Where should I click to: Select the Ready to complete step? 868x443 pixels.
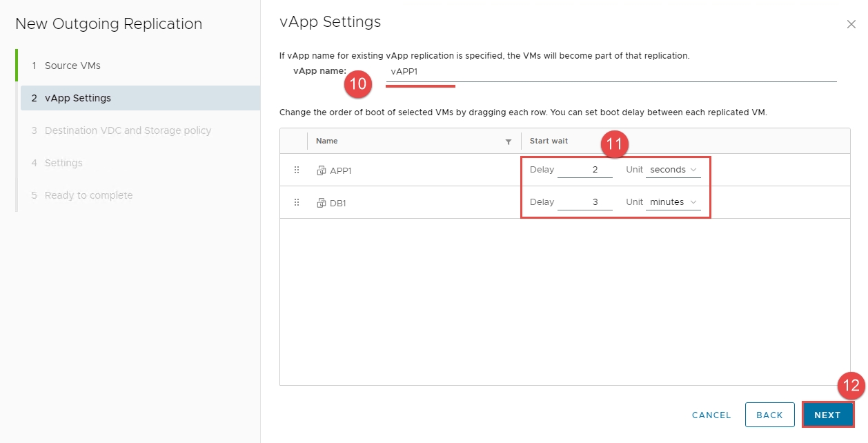[x=88, y=195]
